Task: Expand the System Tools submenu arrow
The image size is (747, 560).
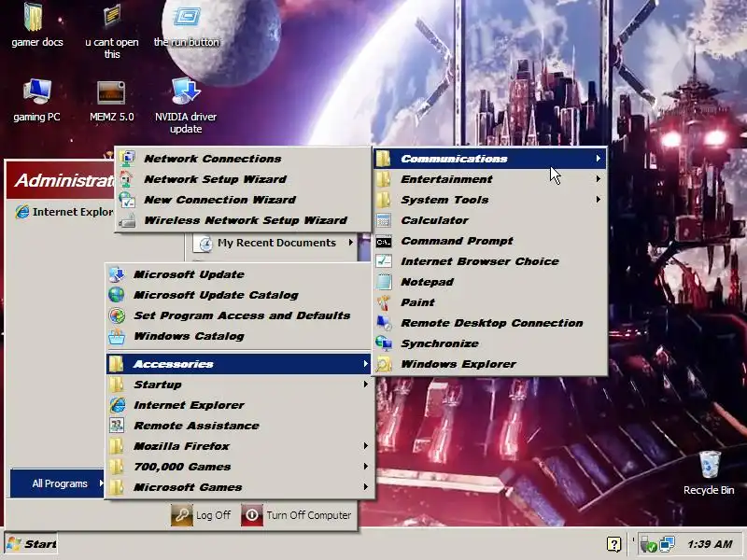Action: point(599,199)
